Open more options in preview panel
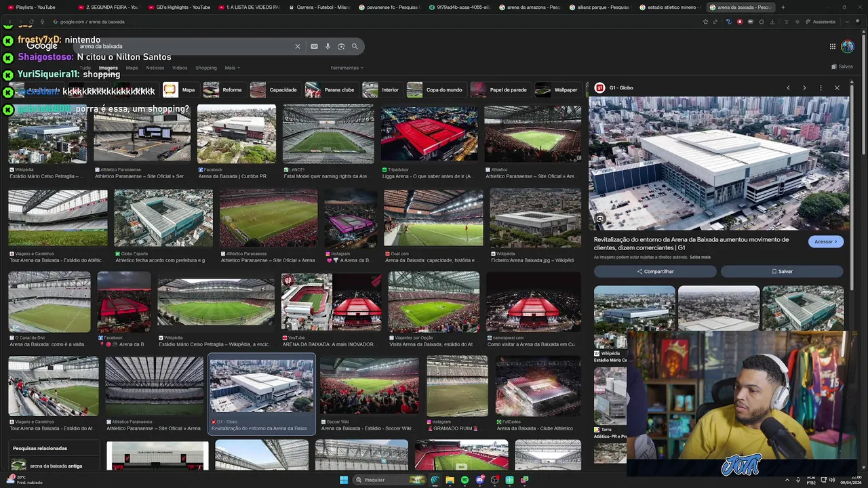The height and width of the screenshot is (488, 868). (821, 87)
